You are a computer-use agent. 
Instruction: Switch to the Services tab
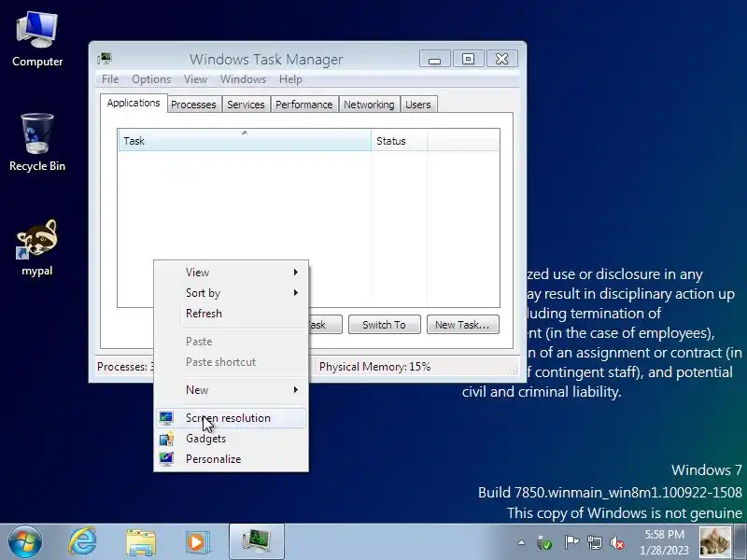coord(246,105)
